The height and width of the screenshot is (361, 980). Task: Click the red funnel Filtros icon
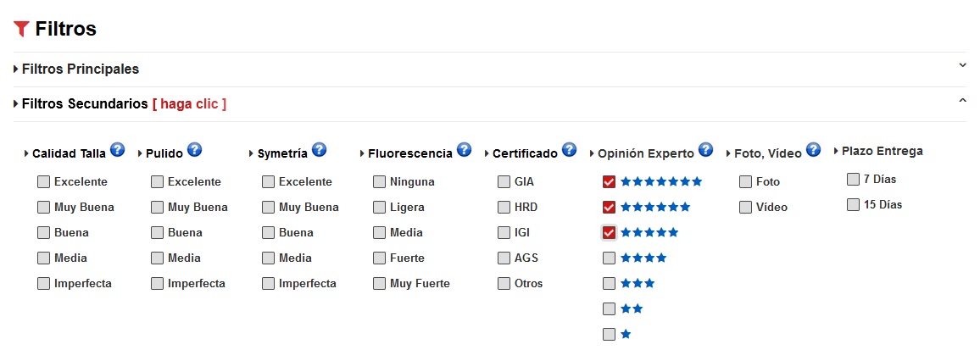pos(22,29)
